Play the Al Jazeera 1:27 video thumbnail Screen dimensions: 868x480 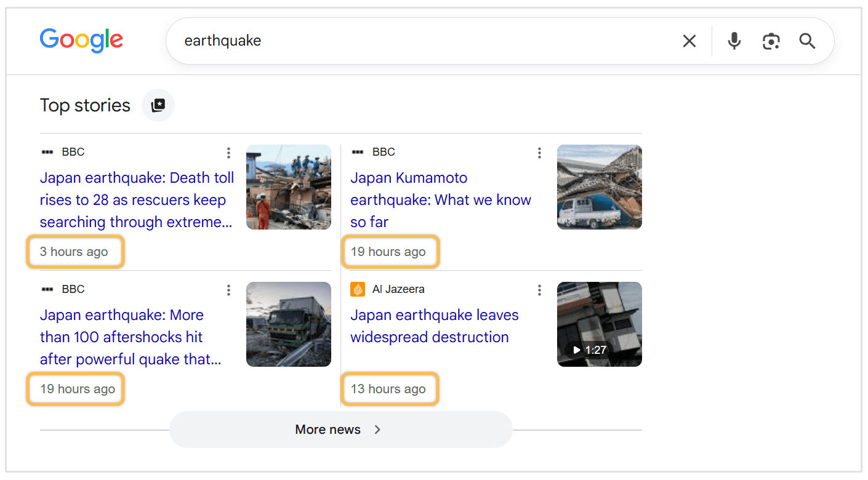coord(600,324)
